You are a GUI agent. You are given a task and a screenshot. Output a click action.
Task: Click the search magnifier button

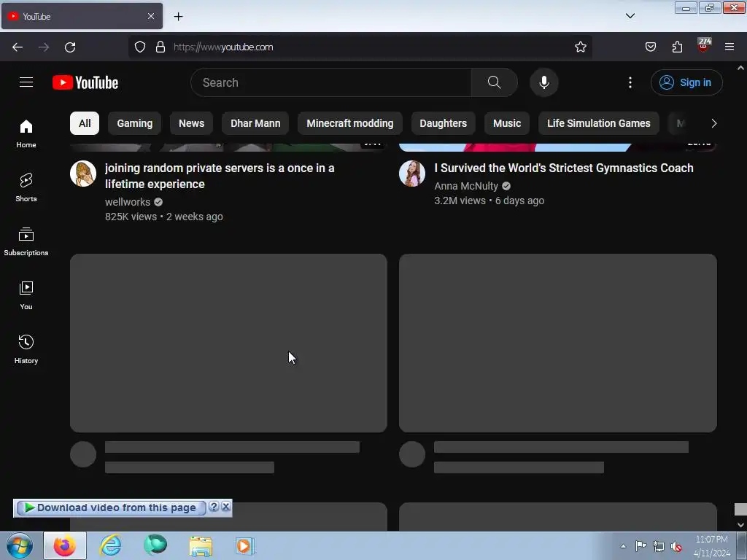[494, 82]
